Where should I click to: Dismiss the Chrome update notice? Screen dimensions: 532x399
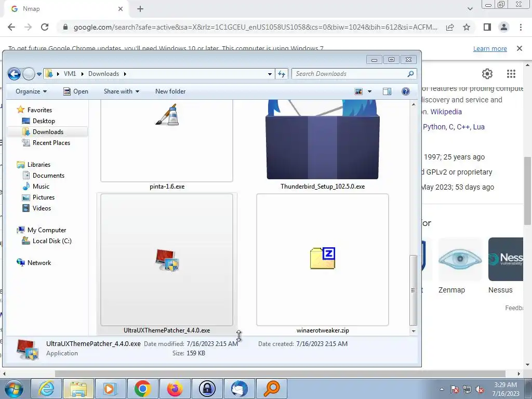pyautogui.click(x=520, y=48)
